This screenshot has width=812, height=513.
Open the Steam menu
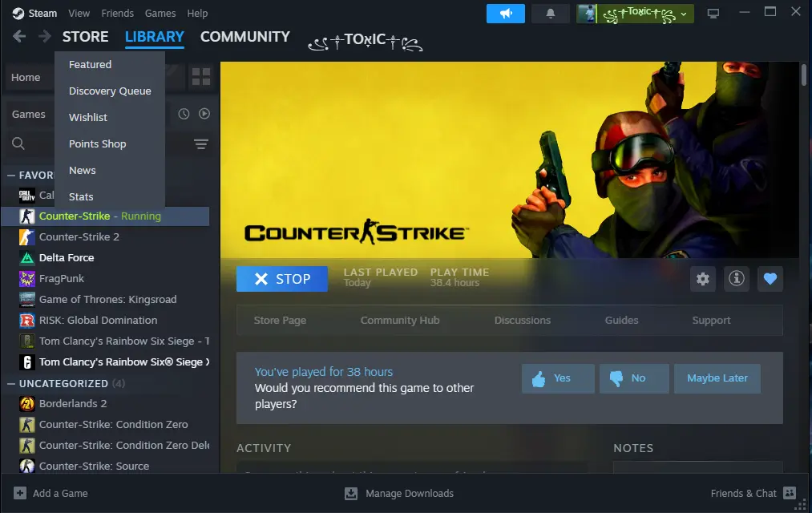click(42, 14)
